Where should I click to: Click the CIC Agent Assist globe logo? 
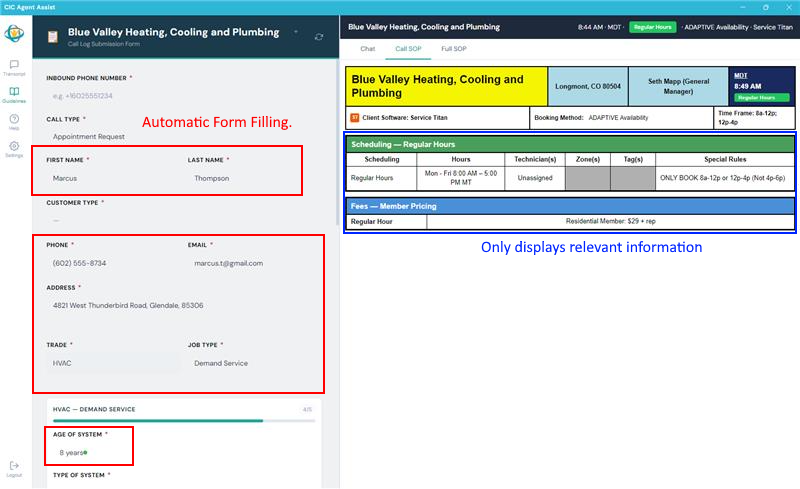click(14, 33)
